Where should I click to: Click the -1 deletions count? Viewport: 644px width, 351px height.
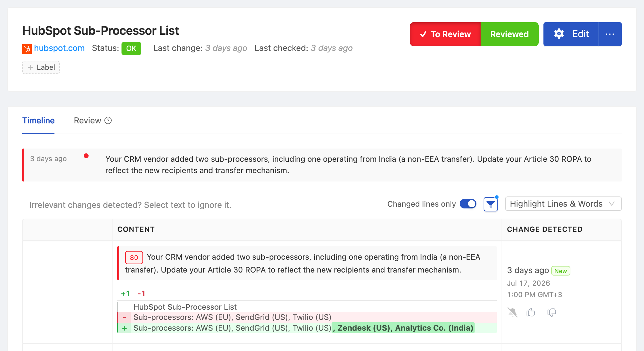(x=141, y=293)
